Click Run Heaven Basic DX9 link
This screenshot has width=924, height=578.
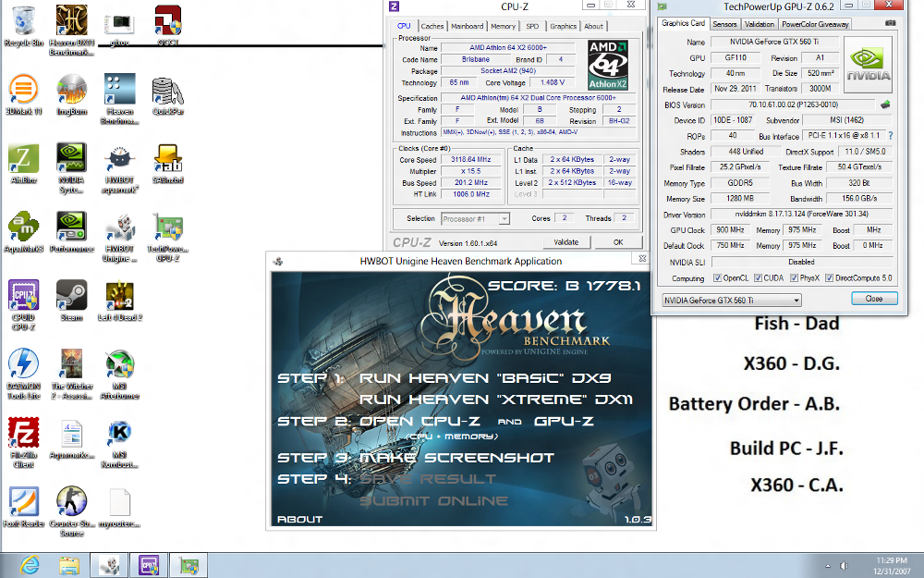click(x=485, y=378)
